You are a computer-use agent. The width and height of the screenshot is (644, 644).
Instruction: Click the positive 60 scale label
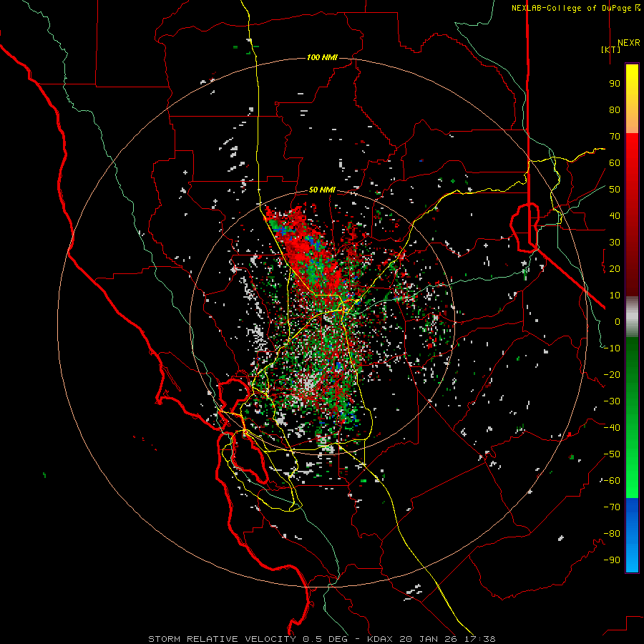click(x=615, y=163)
